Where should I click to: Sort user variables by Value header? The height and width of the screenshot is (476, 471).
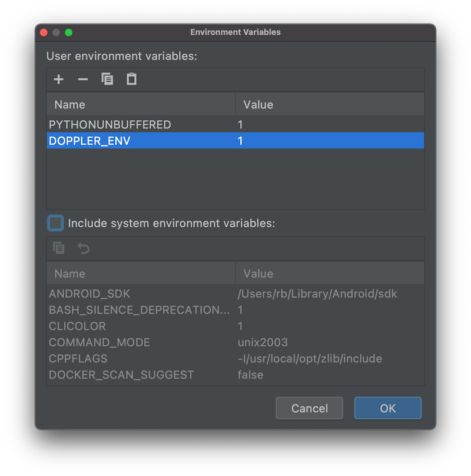330,105
